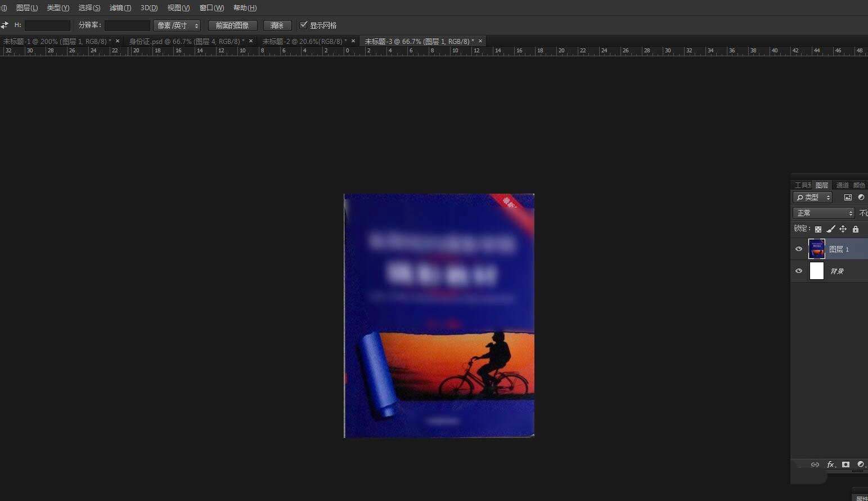The height and width of the screenshot is (501, 868).
Task: Uncheck the 显示网格 checkbox
Action: [304, 25]
